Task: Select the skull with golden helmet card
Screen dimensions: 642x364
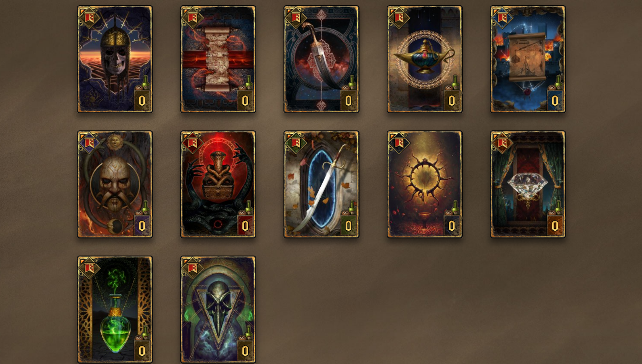Action: 115,59
